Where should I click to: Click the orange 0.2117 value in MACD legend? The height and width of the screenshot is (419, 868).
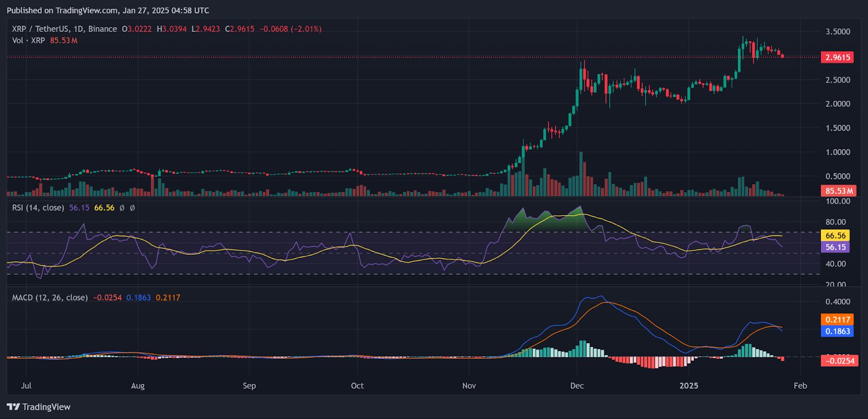tap(168, 298)
